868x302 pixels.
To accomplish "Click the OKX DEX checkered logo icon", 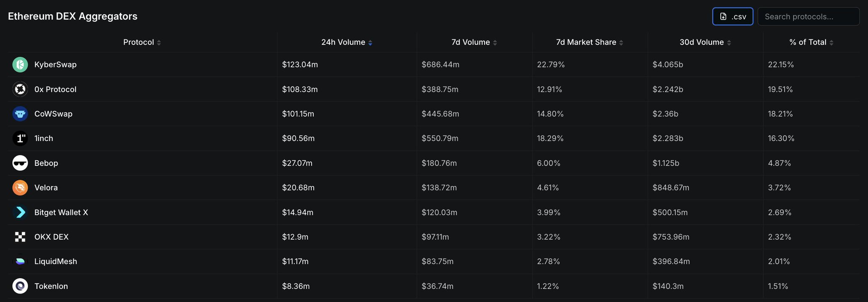I will click(x=20, y=237).
